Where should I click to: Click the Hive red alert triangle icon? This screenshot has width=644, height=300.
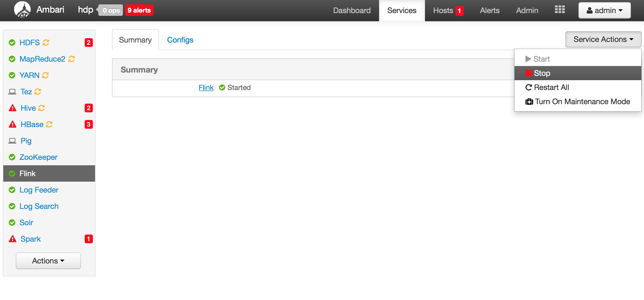pyautogui.click(x=13, y=108)
